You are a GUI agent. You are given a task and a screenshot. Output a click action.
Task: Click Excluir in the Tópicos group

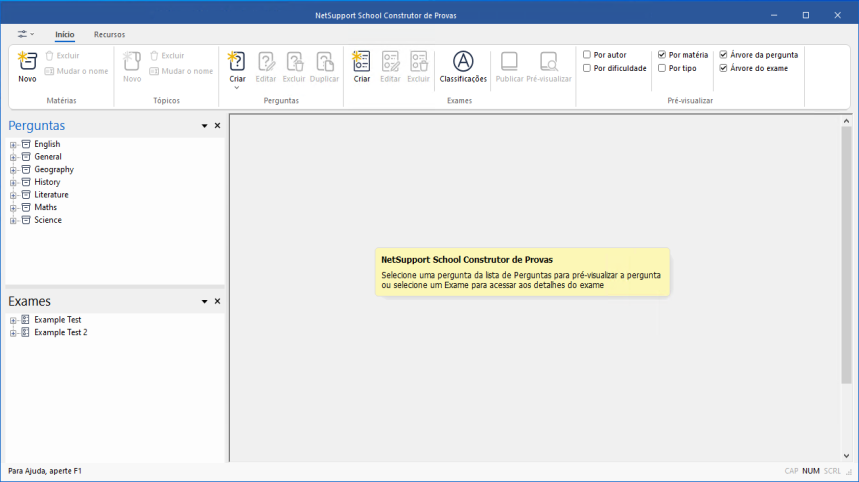tap(167, 55)
